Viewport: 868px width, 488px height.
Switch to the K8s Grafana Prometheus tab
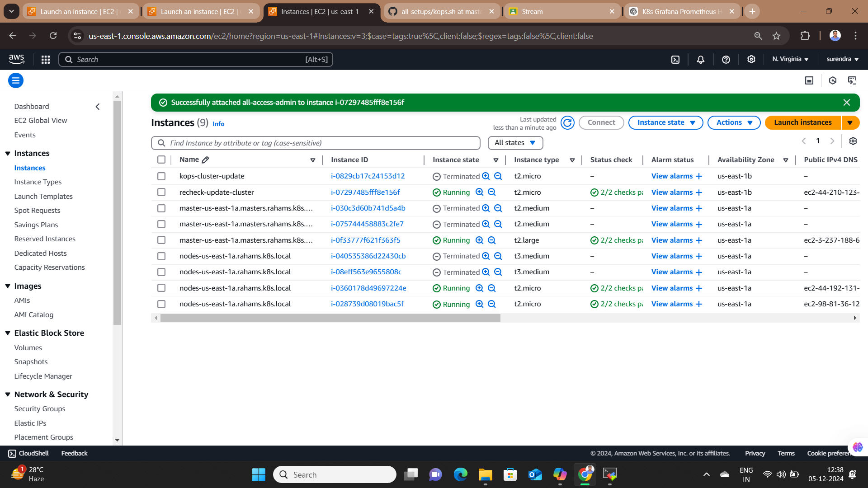pos(683,11)
